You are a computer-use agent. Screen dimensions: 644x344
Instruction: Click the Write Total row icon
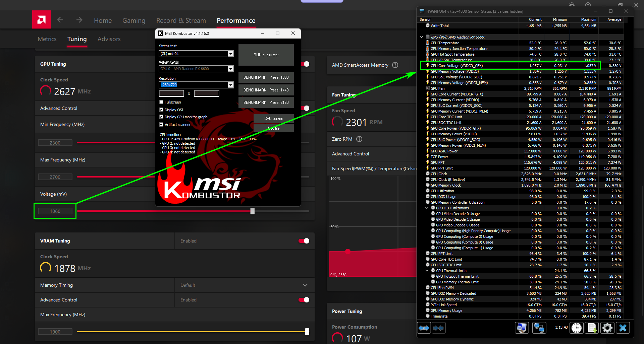click(428, 26)
